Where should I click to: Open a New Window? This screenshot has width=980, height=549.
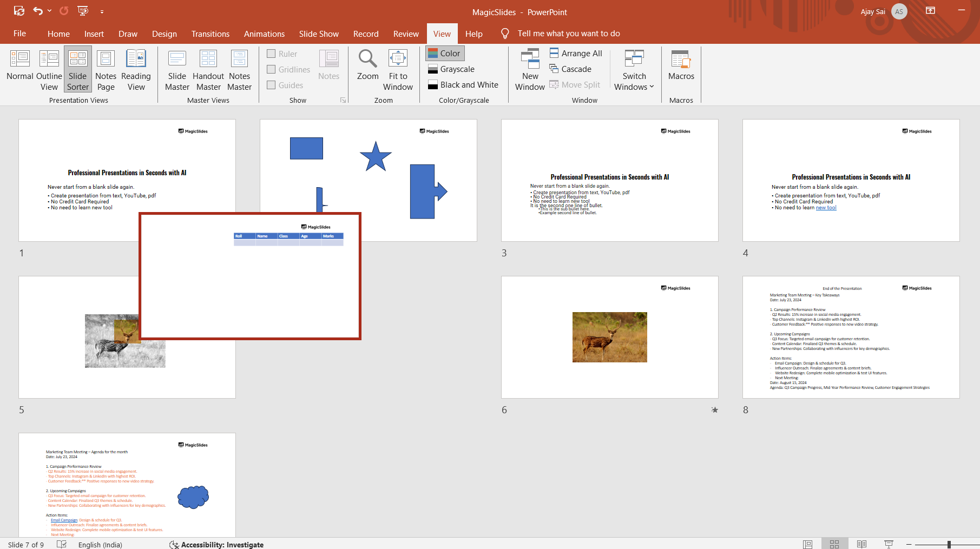(x=530, y=70)
